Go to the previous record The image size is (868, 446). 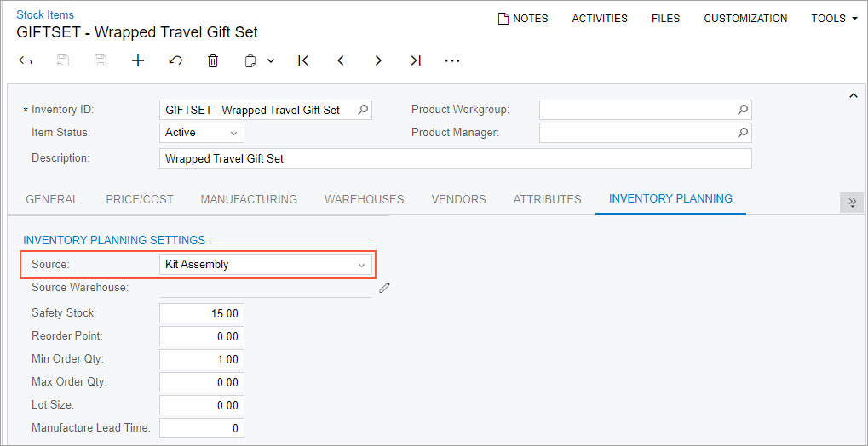pos(341,61)
